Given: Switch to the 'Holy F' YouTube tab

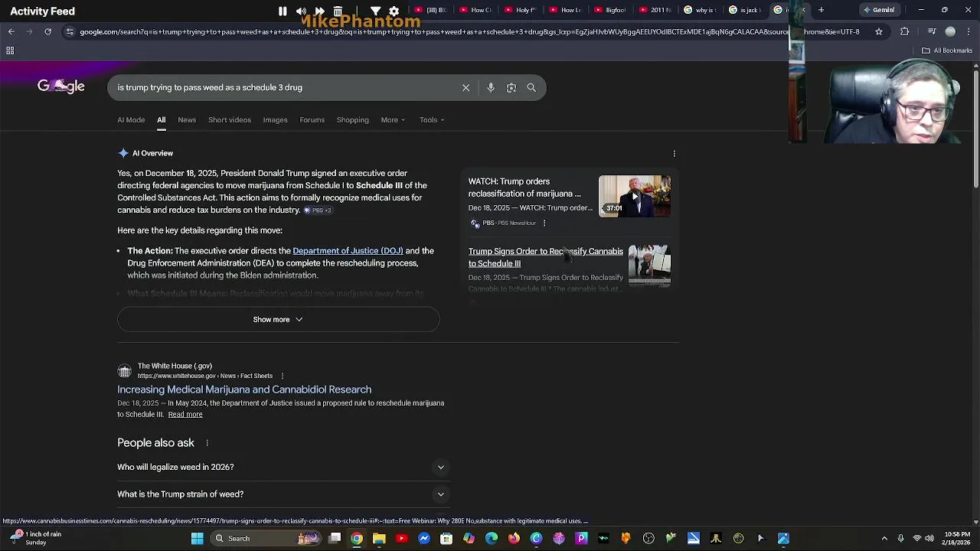Looking at the screenshot, I should pyautogui.click(x=521, y=10).
